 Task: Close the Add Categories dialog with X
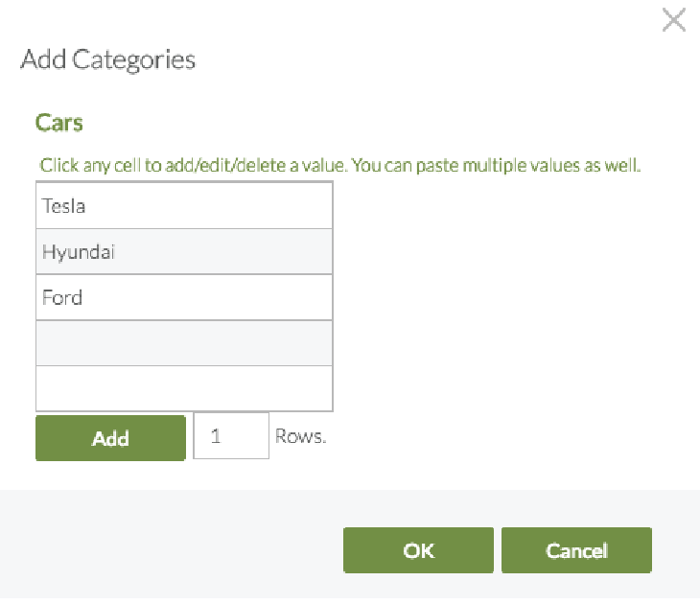[x=674, y=20]
